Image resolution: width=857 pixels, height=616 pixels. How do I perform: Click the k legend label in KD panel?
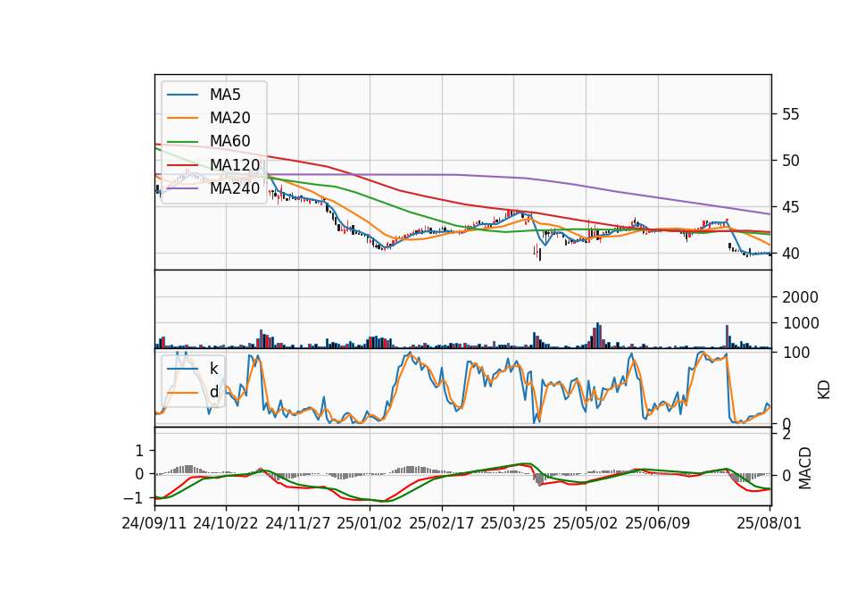(213, 369)
